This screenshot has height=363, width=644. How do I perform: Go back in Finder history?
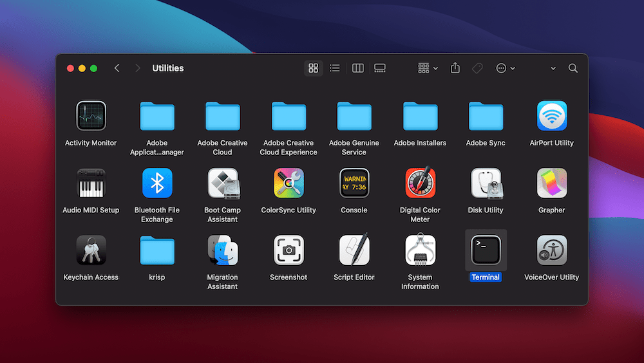117,68
